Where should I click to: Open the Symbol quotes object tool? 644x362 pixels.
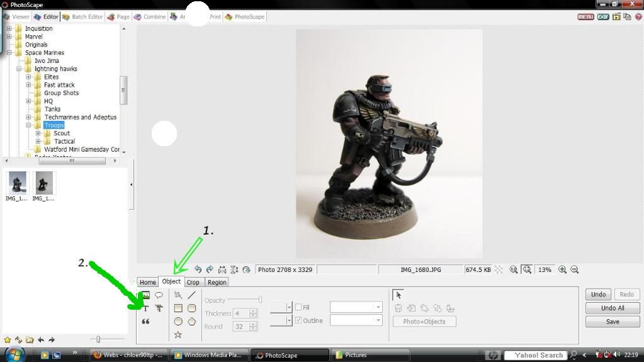146,321
